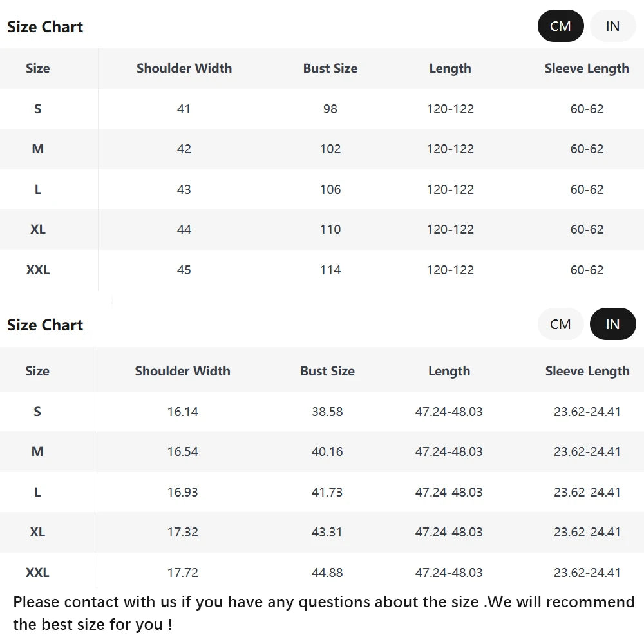Click the Bust Size header in inch chart

pos(327,371)
